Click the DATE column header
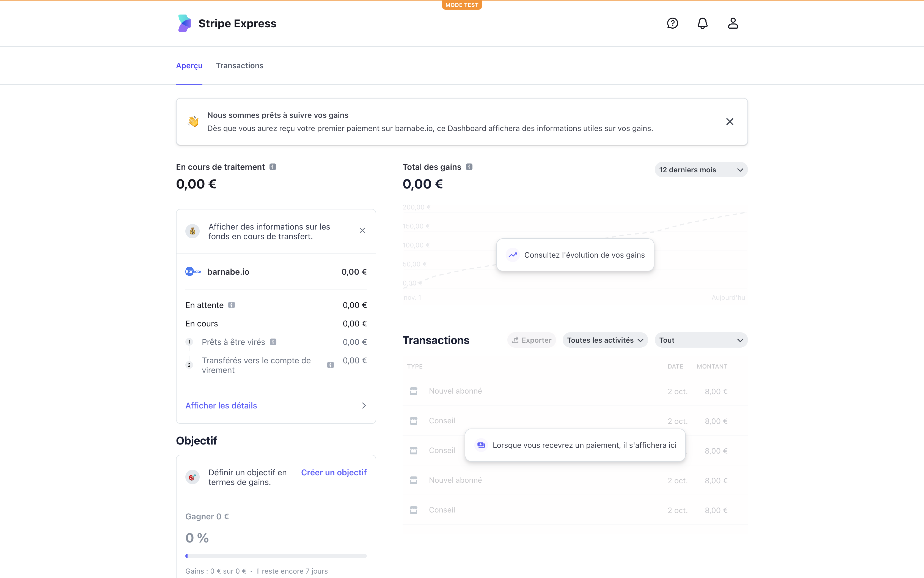 675,366
